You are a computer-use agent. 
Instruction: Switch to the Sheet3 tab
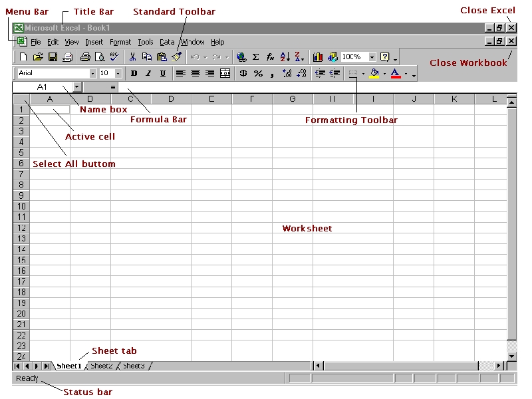tap(134, 366)
